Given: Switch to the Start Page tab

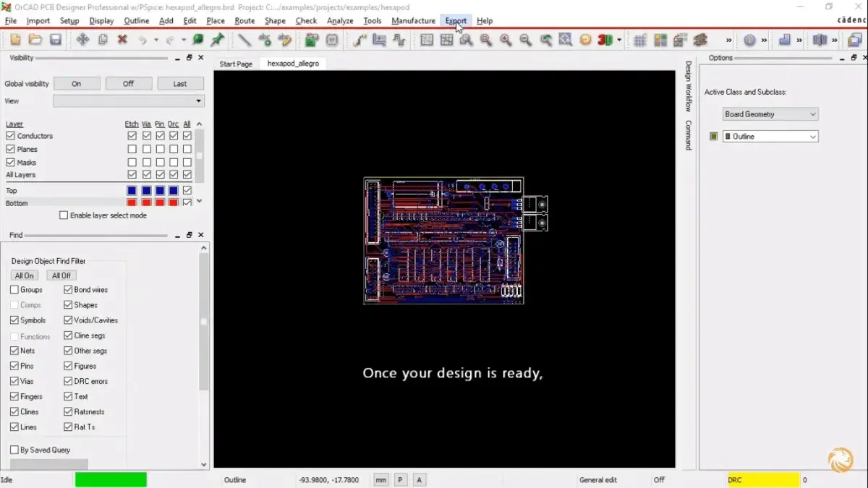Looking at the screenshot, I should click(x=236, y=64).
